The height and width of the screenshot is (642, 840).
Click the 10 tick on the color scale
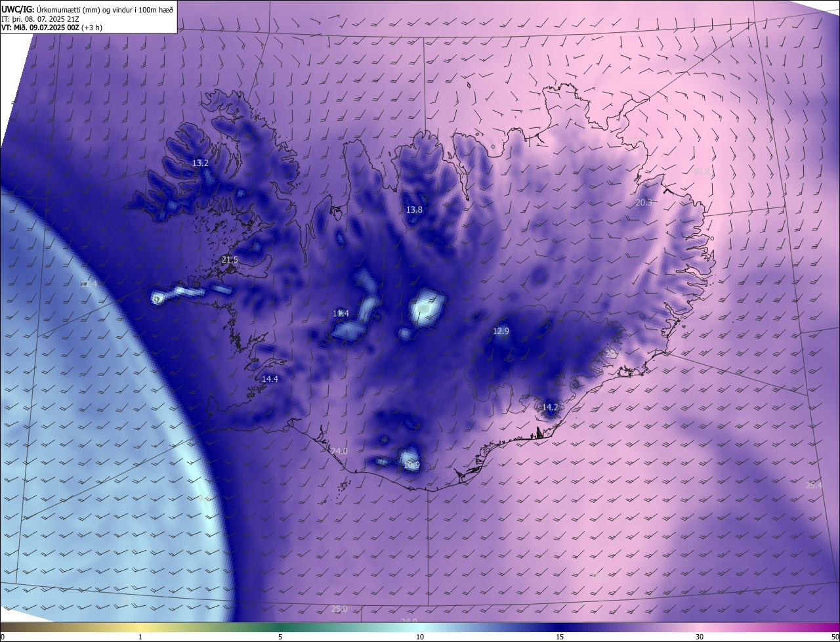coord(420,637)
